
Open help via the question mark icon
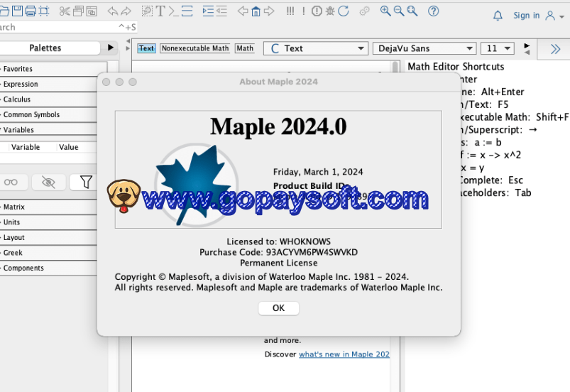coord(433,11)
